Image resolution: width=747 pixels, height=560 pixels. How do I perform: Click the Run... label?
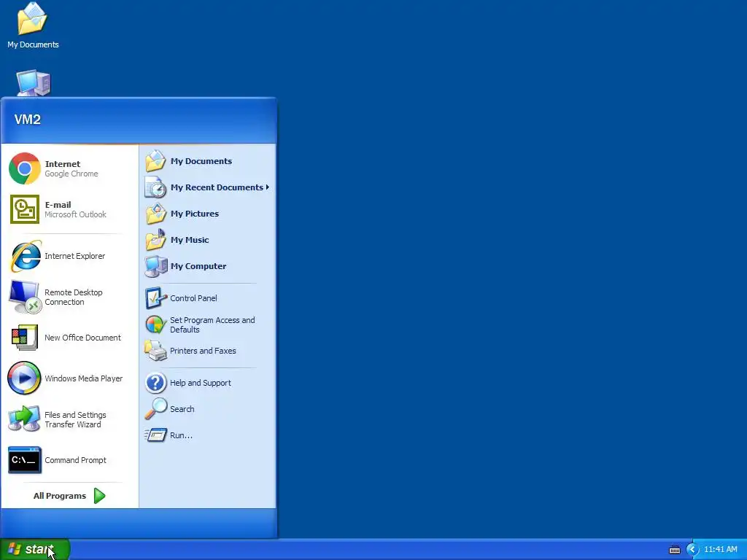click(181, 435)
